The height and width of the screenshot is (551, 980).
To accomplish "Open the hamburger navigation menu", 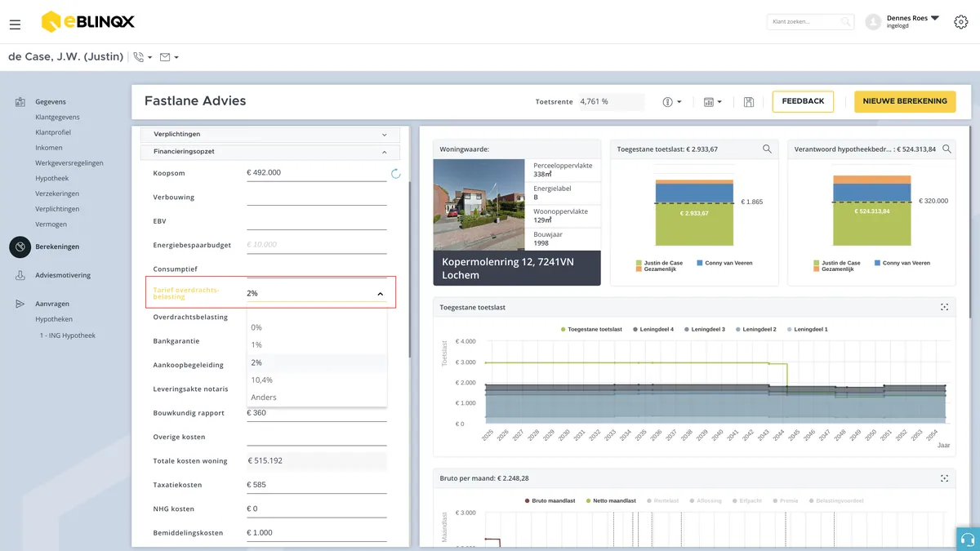I will click(x=15, y=24).
